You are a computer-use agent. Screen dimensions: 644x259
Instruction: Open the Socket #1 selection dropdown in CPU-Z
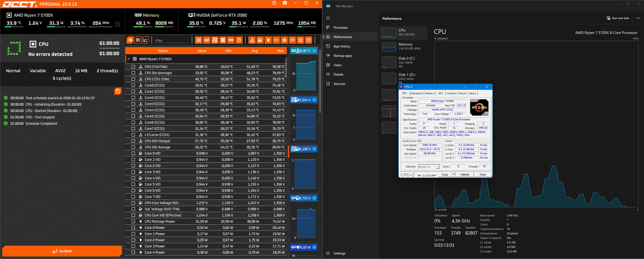pyautogui.click(x=429, y=167)
